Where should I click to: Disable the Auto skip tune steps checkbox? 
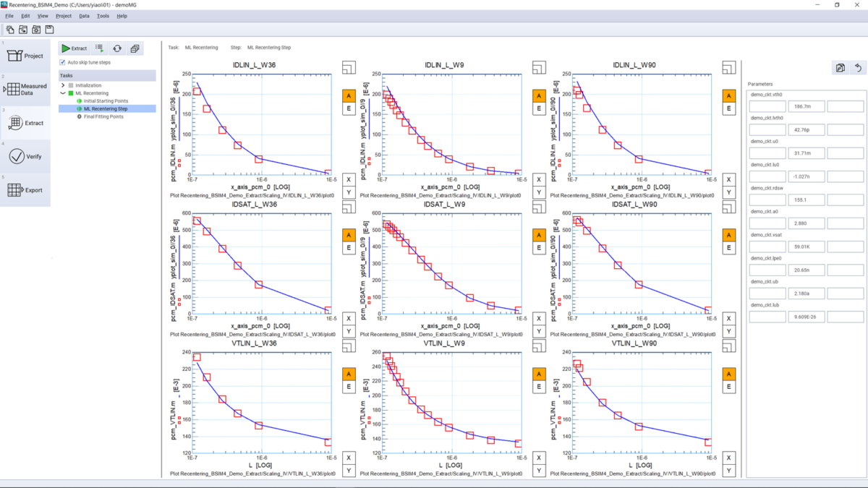coord(61,61)
